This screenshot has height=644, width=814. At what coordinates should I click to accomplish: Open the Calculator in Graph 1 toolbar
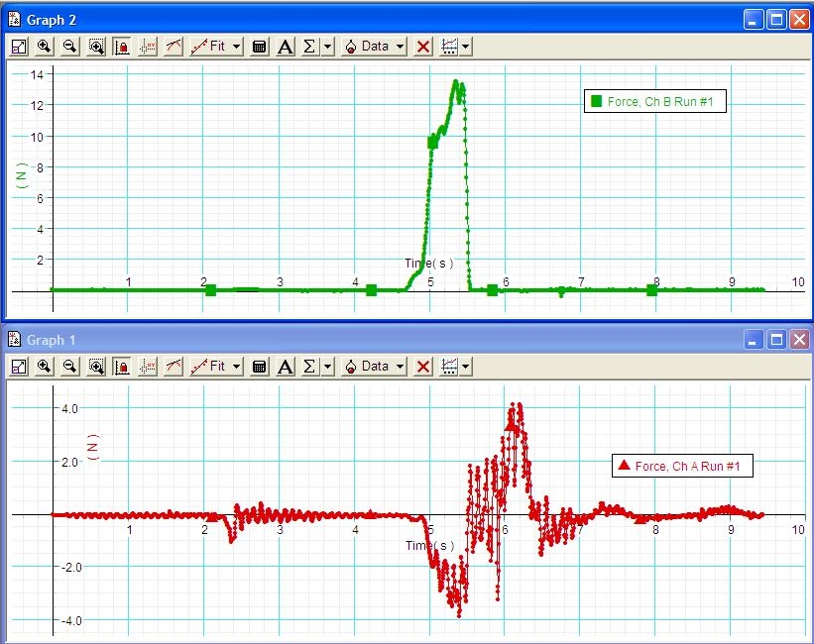tap(259, 367)
